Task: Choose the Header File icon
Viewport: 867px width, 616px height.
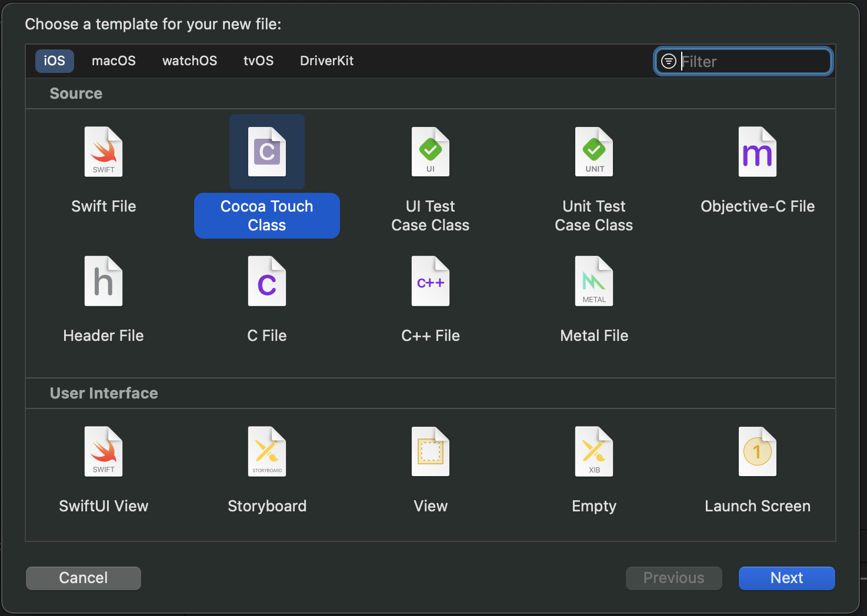Action: tap(104, 281)
